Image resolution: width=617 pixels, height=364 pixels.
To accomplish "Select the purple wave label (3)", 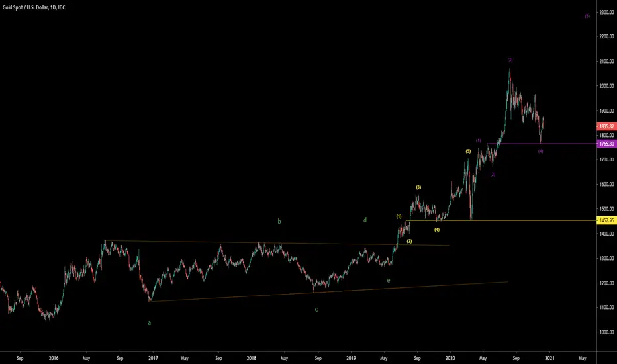I will tap(510, 60).
